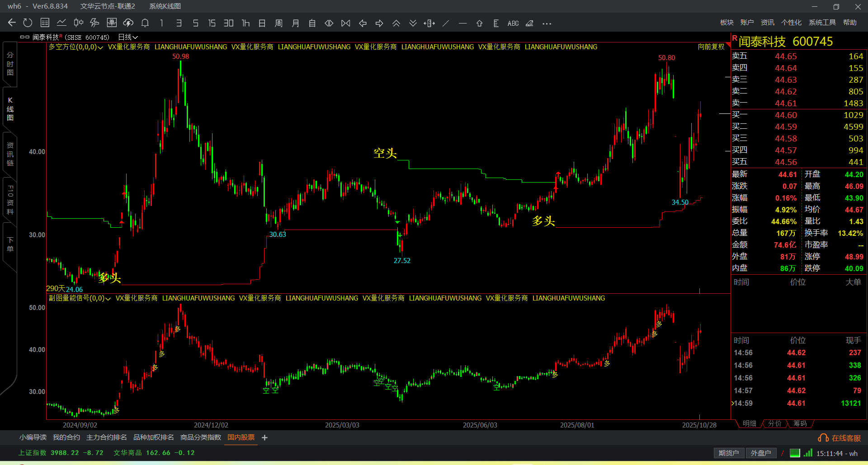
Task: Open the 下单 side tab
Action: tap(10, 244)
